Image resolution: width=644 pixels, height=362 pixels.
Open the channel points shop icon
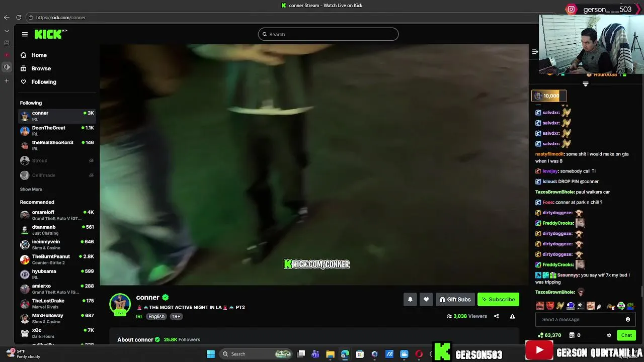click(572, 335)
